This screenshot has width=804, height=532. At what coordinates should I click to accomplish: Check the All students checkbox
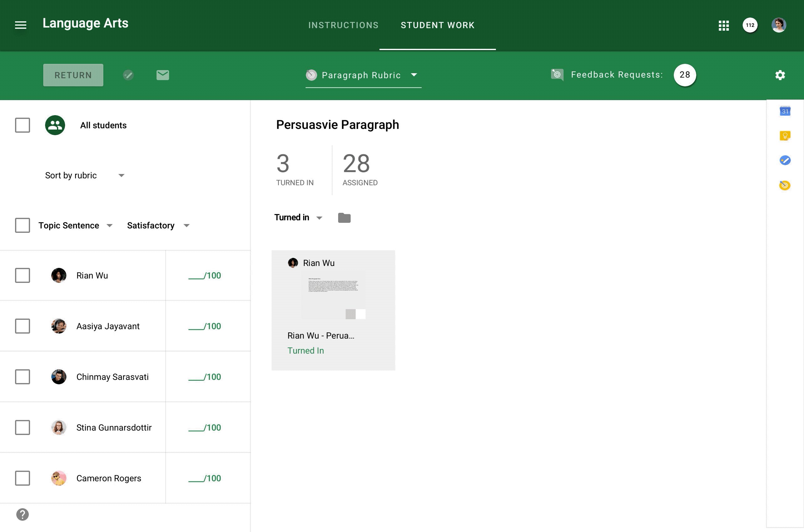pos(23,125)
